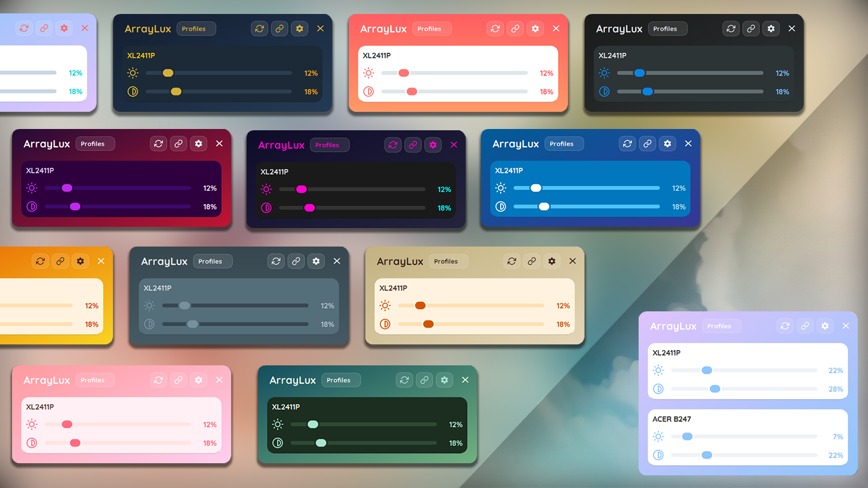This screenshot has width=868, height=488.
Task: Click ACER B247 brightness slider handle at 7%
Action: coord(687,437)
